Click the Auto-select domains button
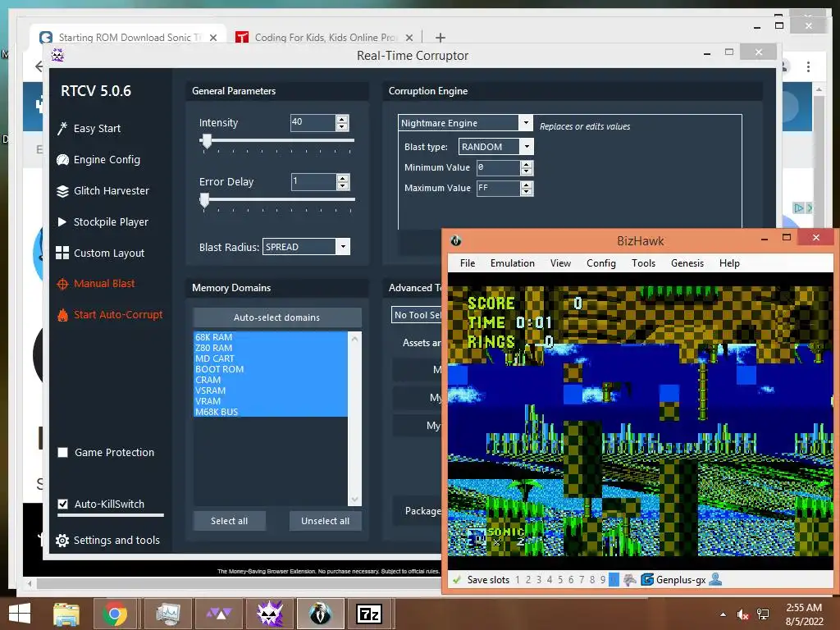 coord(277,317)
